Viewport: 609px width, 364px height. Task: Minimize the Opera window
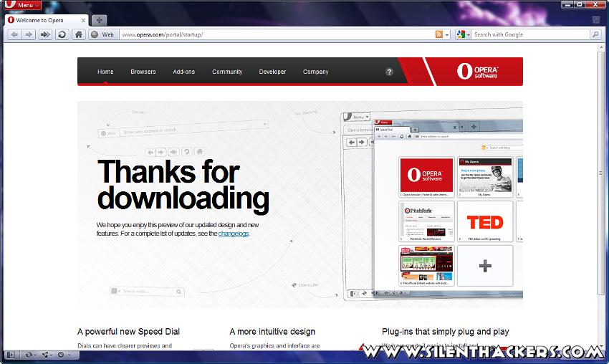click(567, 4)
